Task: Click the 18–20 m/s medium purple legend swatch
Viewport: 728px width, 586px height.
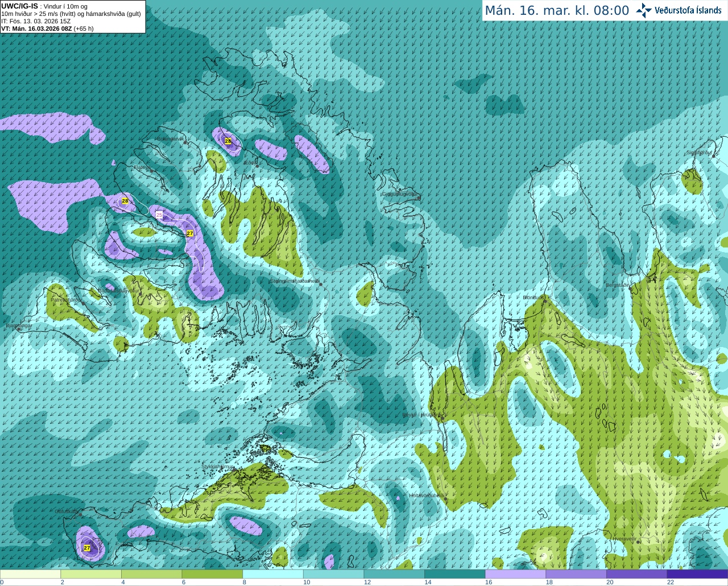Action: tap(576, 574)
